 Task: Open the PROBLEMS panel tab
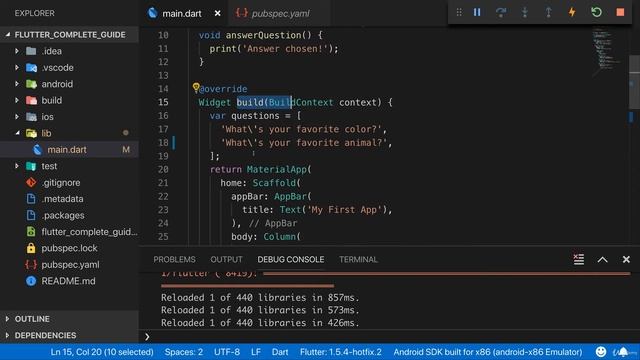(x=174, y=260)
